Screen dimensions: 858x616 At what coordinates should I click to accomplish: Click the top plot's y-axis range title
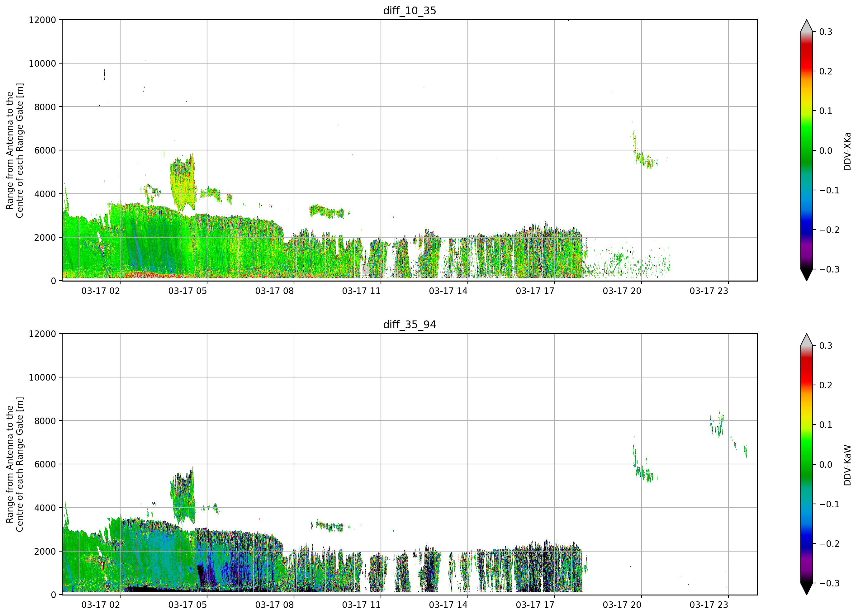click(15, 150)
